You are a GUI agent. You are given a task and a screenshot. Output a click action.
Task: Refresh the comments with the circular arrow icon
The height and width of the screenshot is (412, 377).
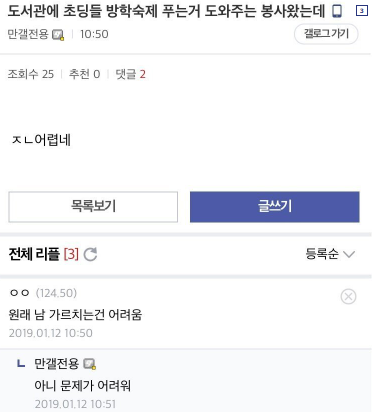point(90,254)
